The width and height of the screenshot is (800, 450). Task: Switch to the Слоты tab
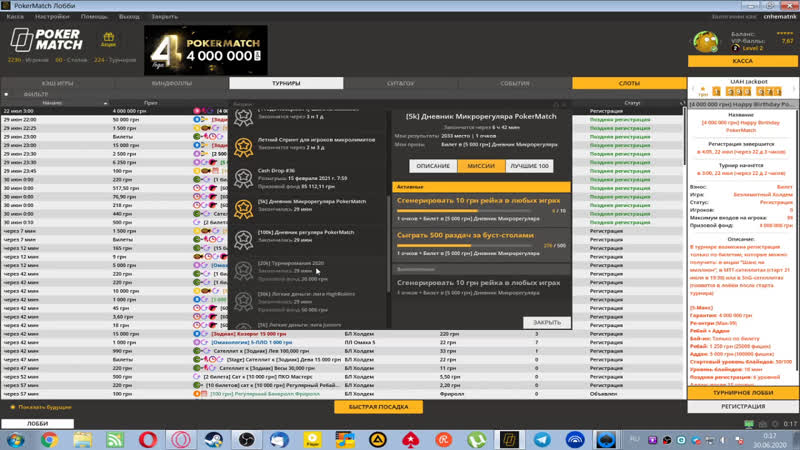coord(629,83)
